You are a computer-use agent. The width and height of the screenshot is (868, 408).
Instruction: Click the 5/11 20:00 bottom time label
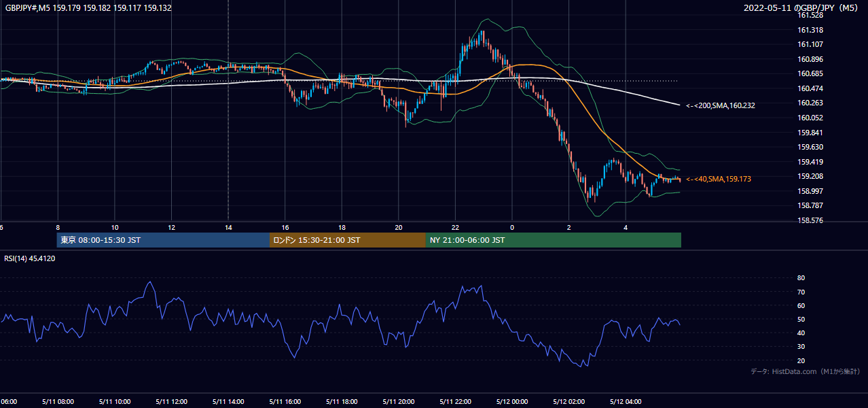(x=399, y=402)
